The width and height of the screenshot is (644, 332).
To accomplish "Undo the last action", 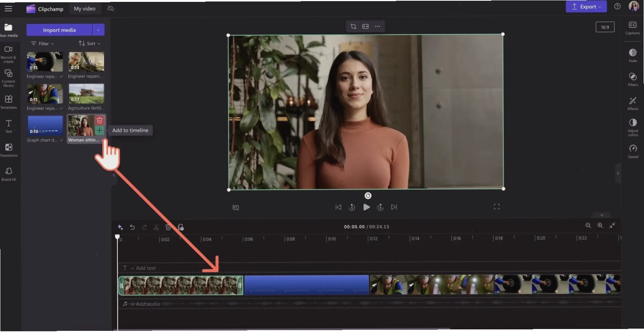I will pos(132,227).
